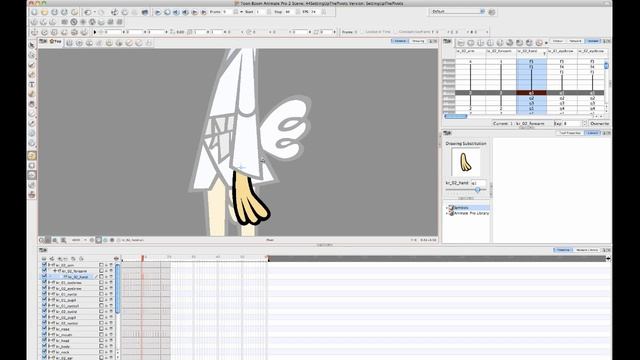Click the circular stop-sign icon in second toolbar row
640x360 pixels.
point(74,22)
